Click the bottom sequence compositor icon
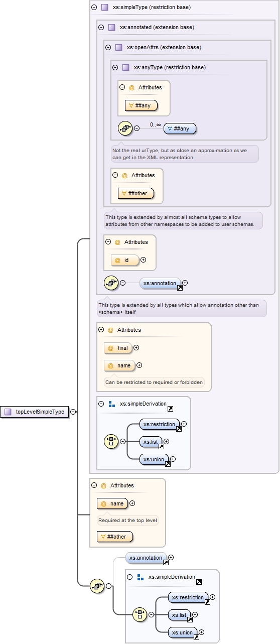The width and height of the screenshot is (280, 644). click(x=97, y=585)
